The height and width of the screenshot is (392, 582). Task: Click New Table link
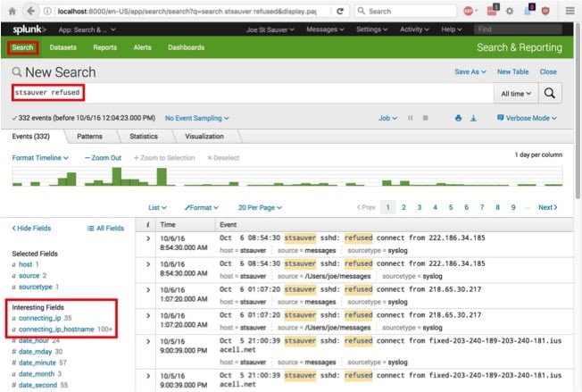coord(512,71)
